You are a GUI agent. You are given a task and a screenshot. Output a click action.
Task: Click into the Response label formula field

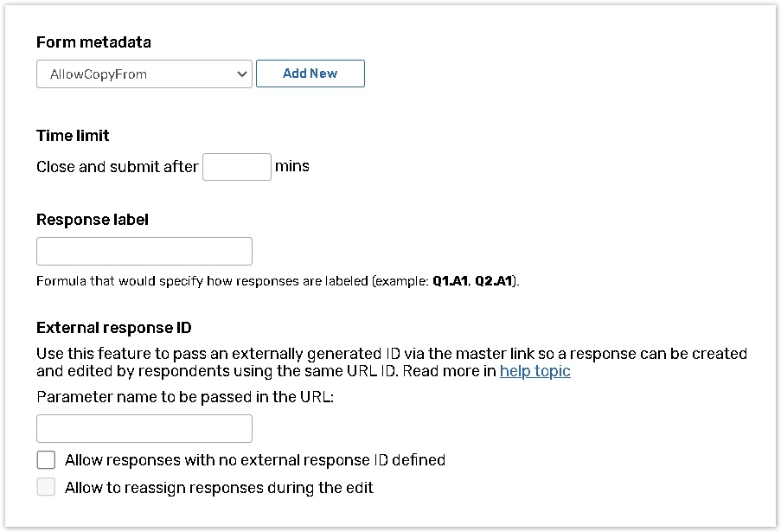pos(144,251)
